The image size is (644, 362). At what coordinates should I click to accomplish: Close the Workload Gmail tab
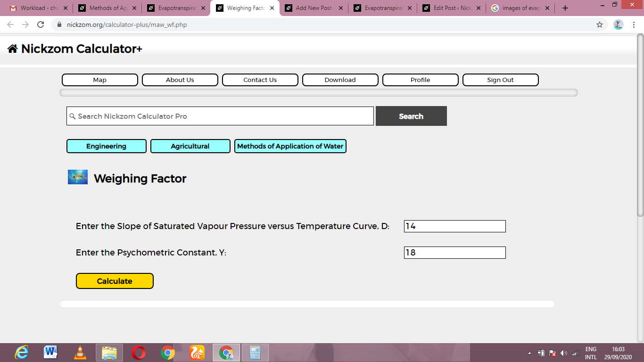pyautogui.click(x=66, y=8)
